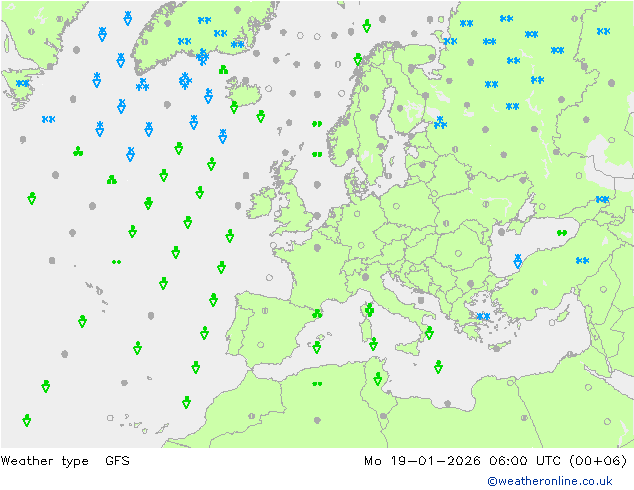
Task: Open the weatheronline.co.uk copyright link
Action: 550,481
